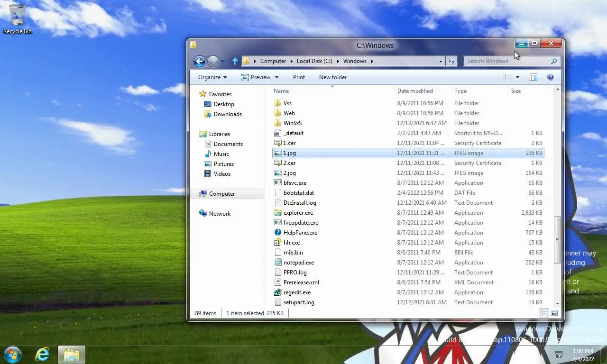Click the Preview button

click(255, 77)
